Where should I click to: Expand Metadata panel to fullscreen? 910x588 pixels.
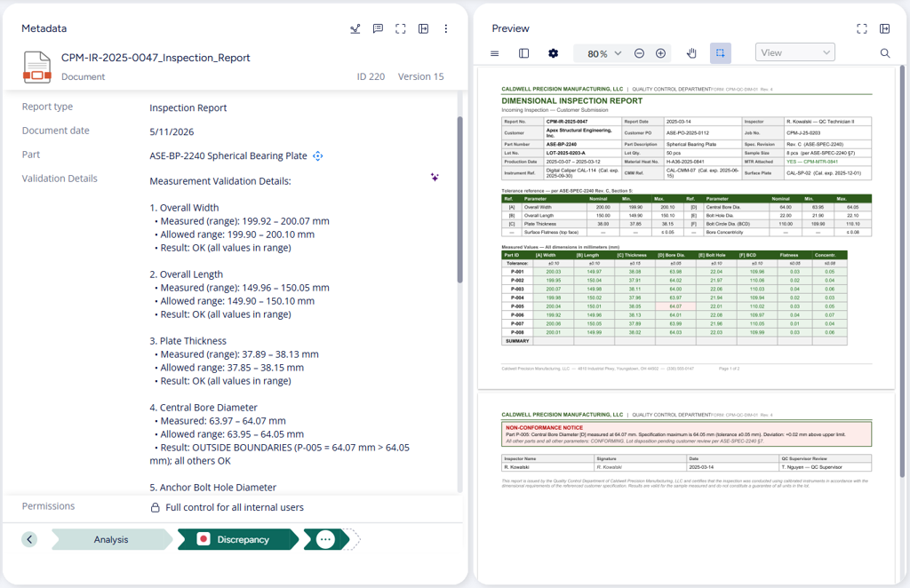click(x=401, y=28)
